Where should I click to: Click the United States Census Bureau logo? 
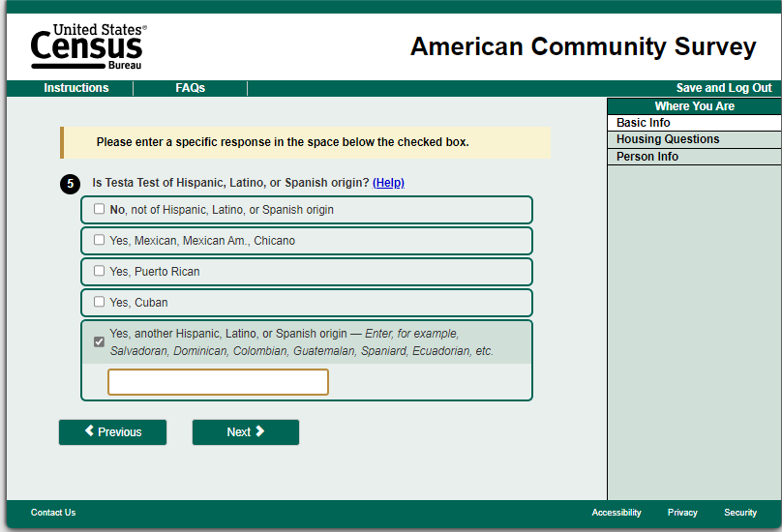[87, 46]
